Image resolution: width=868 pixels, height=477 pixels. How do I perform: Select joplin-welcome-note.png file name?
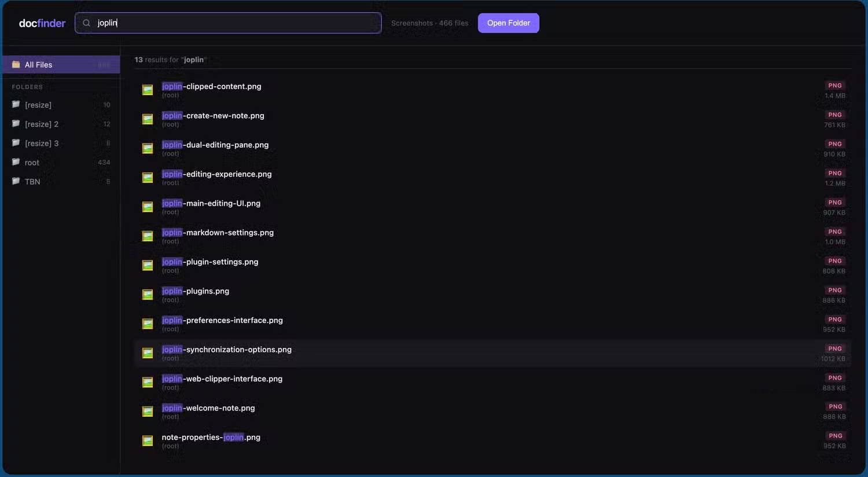208,408
